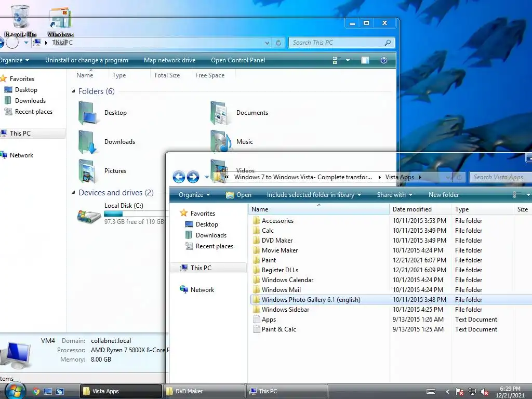Image resolution: width=532 pixels, height=399 pixels.
Task: Open the Downloads folder icon in This PC
Action: pos(88,142)
